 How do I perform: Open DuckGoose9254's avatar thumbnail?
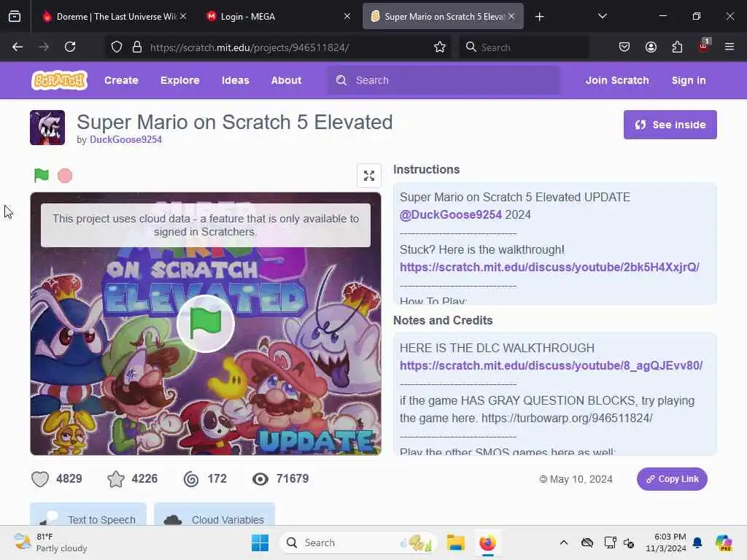tap(47, 128)
